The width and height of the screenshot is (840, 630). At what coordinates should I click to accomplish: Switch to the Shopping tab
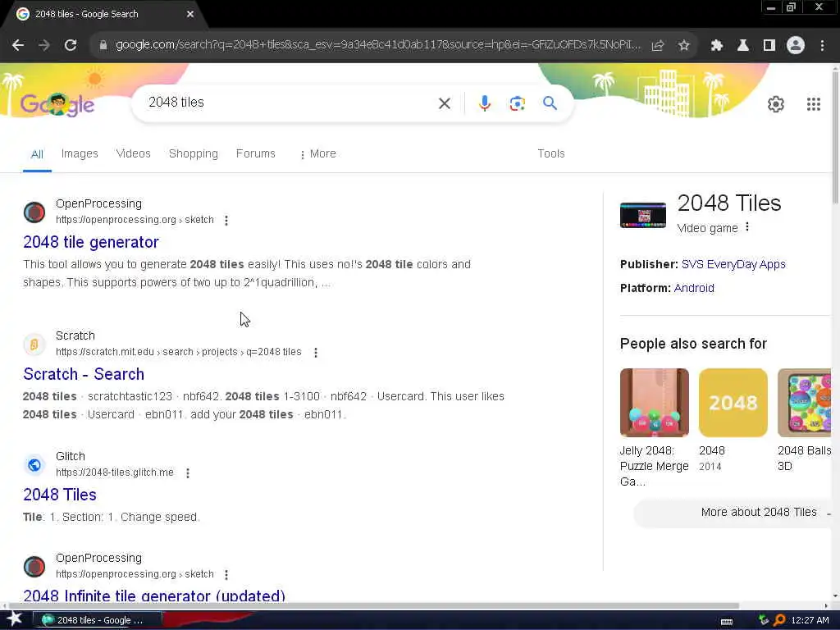coord(194,153)
